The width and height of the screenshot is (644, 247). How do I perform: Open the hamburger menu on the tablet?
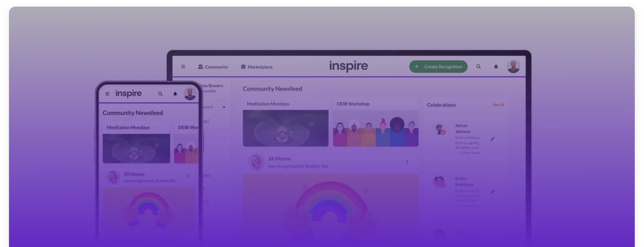pyautogui.click(x=183, y=67)
